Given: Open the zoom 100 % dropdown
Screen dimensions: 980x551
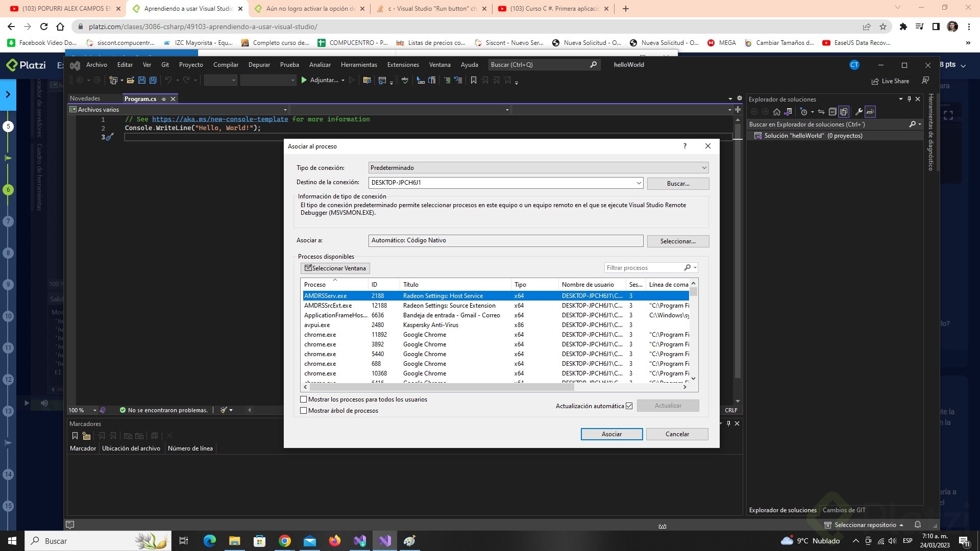Looking at the screenshot, I should (x=94, y=410).
